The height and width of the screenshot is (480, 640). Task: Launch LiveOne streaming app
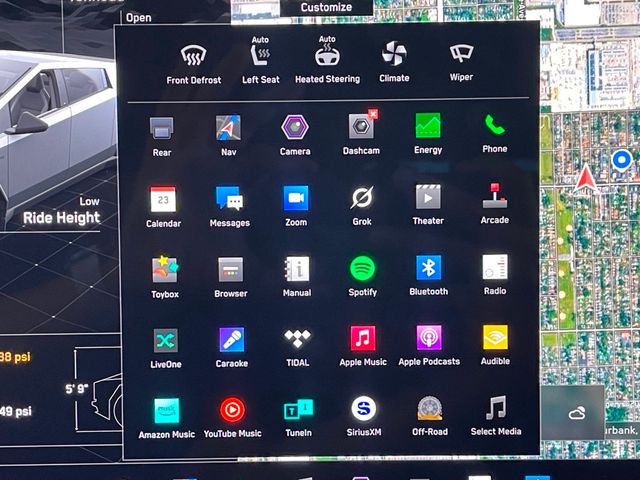166,348
